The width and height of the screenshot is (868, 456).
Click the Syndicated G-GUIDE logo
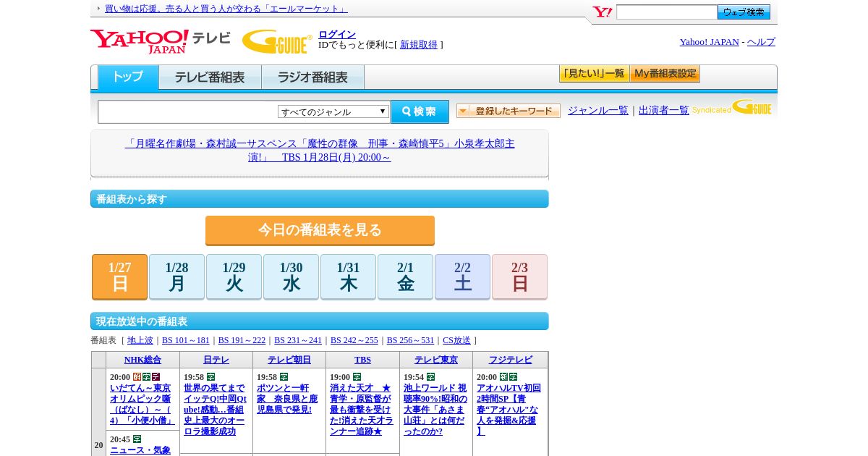(x=731, y=109)
